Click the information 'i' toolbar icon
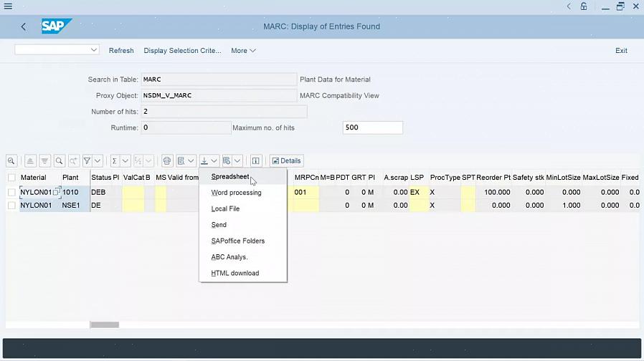 (255, 161)
